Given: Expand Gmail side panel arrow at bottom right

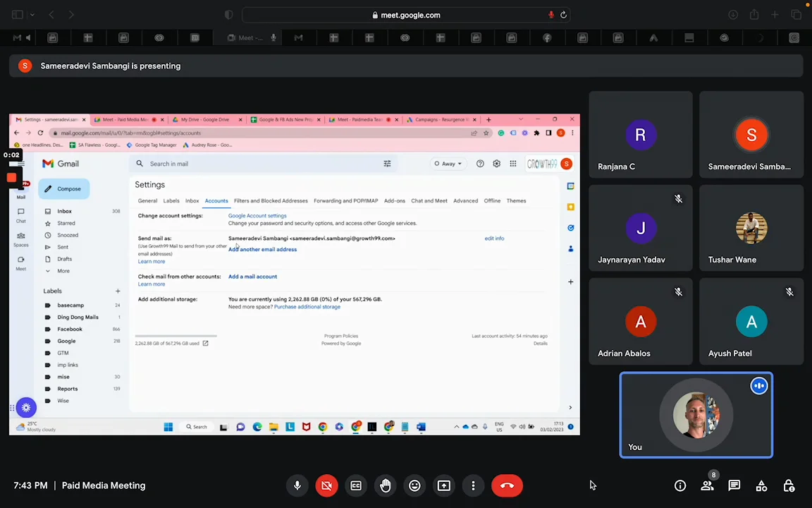Looking at the screenshot, I should tap(570, 407).
